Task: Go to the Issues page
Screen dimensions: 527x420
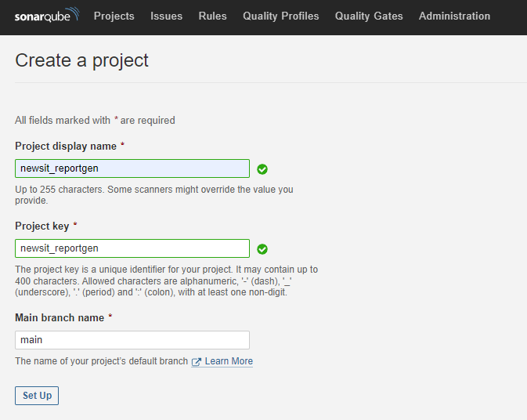Action: tap(166, 16)
